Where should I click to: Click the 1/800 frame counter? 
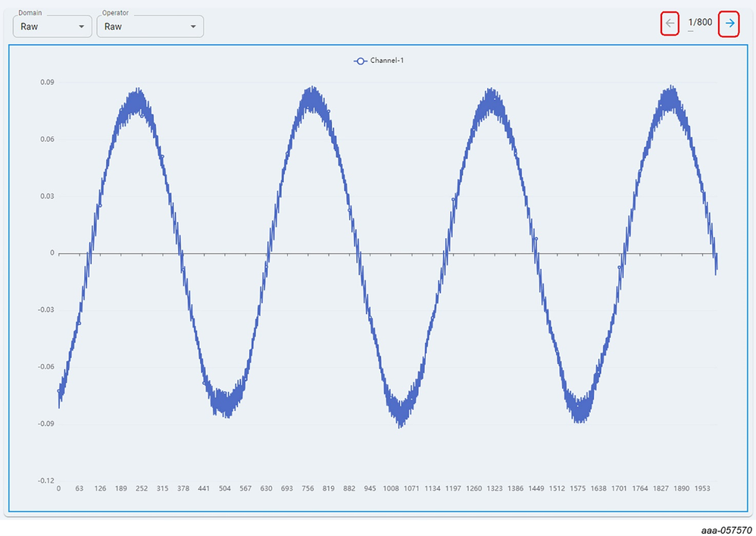(700, 22)
